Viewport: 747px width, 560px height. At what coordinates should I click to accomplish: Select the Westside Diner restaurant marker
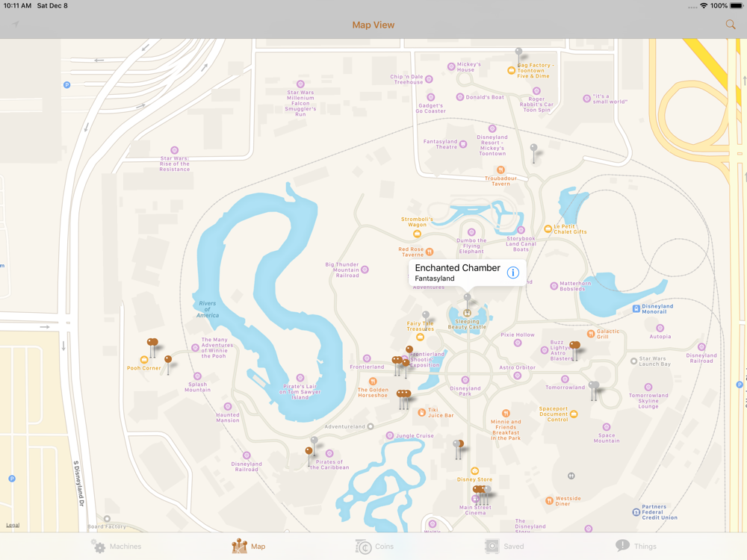pyautogui.click(x=549, y=500)
